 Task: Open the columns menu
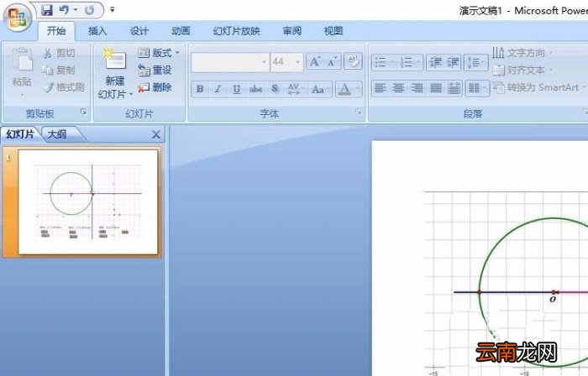coord(477,88)
